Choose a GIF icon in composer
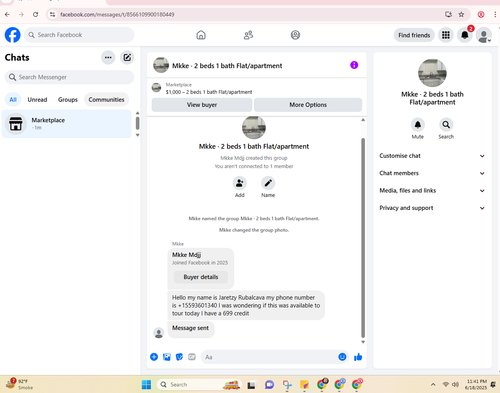This screenshot has height=393, width=500. [x=192, y=357]
